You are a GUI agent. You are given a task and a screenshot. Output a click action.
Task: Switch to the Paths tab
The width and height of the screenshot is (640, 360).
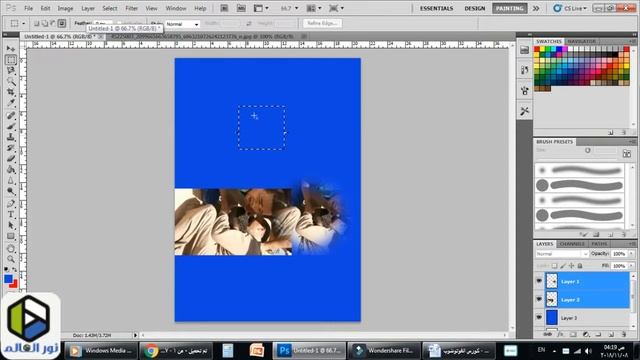[x=599, y=244]
